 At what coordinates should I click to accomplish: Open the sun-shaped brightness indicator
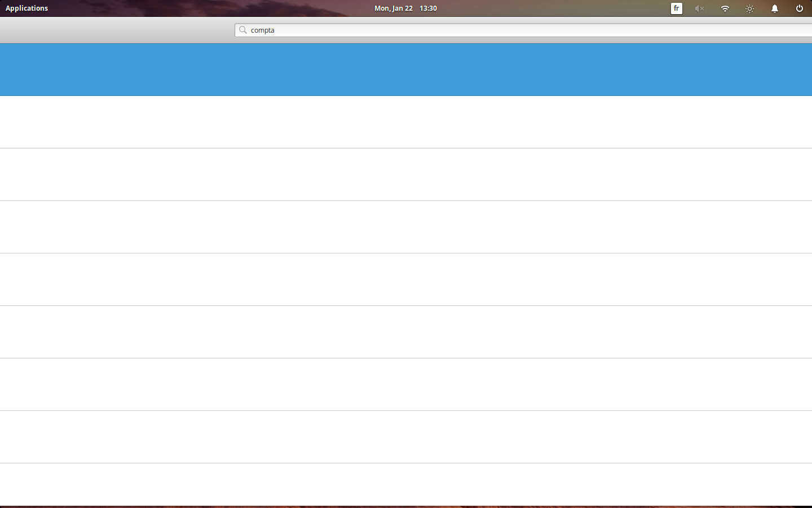pos(749,8)
